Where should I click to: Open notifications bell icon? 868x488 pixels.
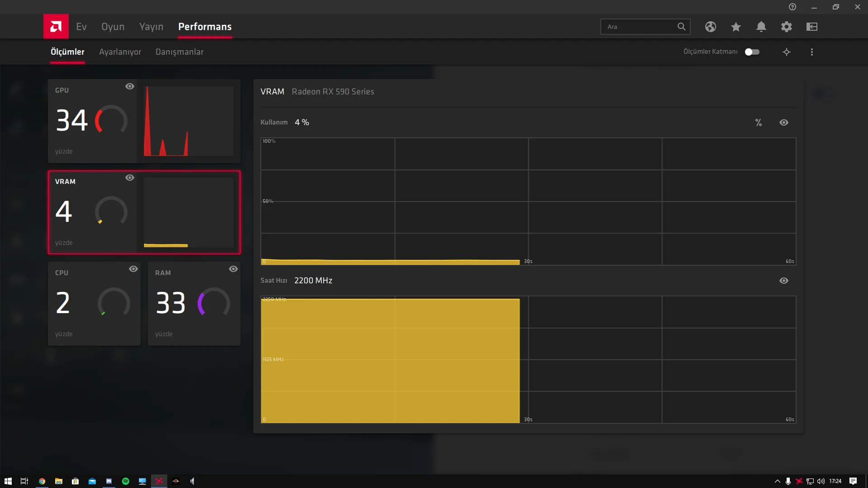(x=761, y=27)
